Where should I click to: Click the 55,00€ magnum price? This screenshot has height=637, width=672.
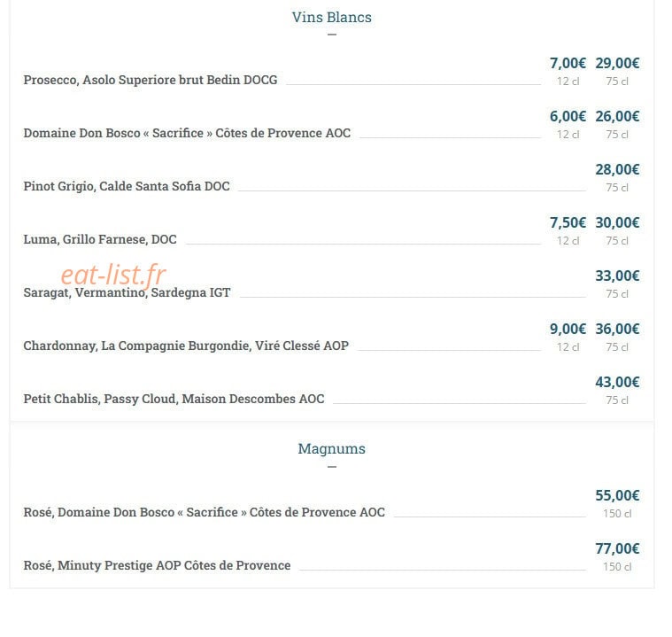coord(617,495)
